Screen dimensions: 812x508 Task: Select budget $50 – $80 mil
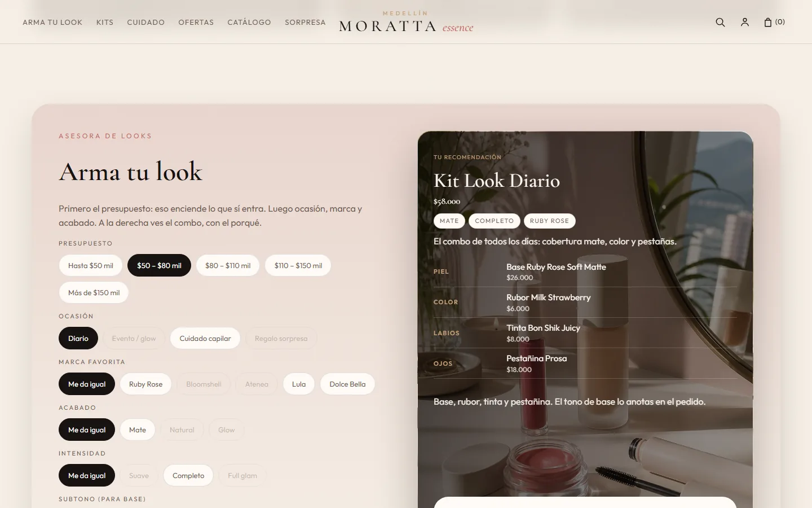pyautogui.click(x=159, y=265)
